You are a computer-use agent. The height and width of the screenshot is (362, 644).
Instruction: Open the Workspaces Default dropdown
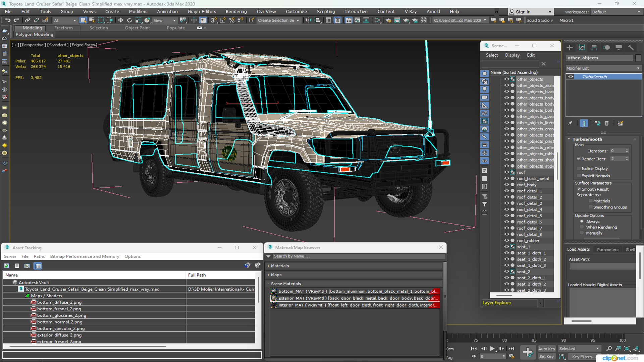(x=616, y=12)
